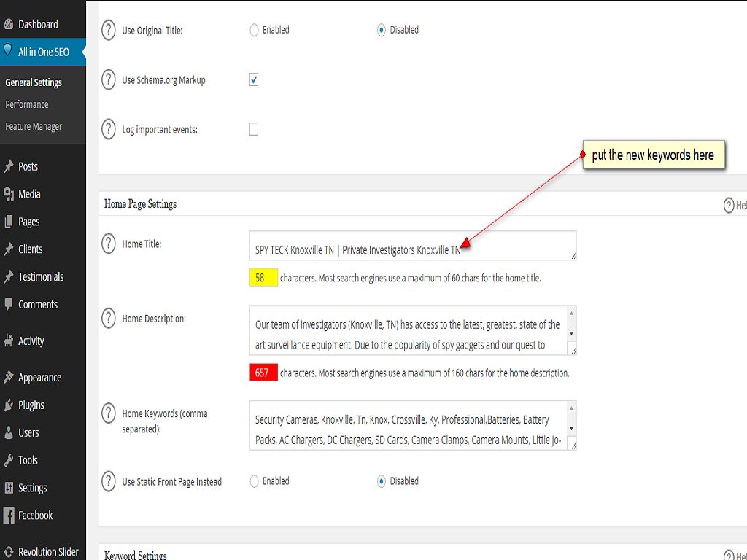Click the Posts pushpin icon

(9, 166)
